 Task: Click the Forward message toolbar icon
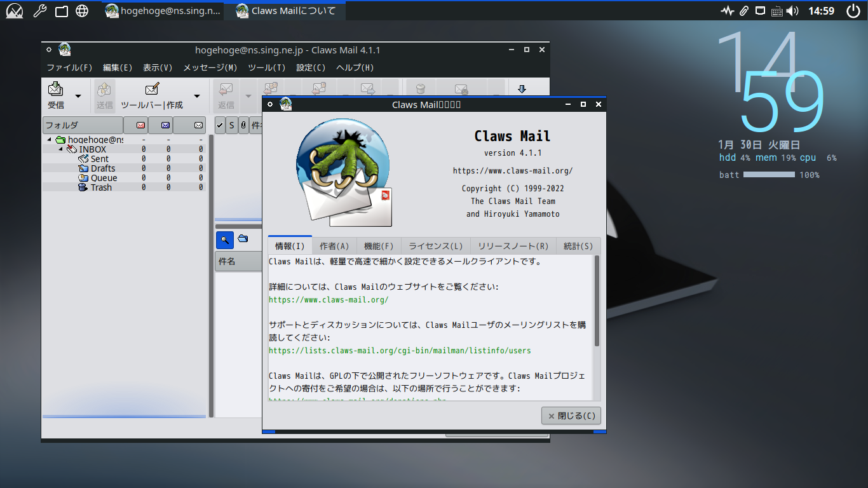point(367,89)
